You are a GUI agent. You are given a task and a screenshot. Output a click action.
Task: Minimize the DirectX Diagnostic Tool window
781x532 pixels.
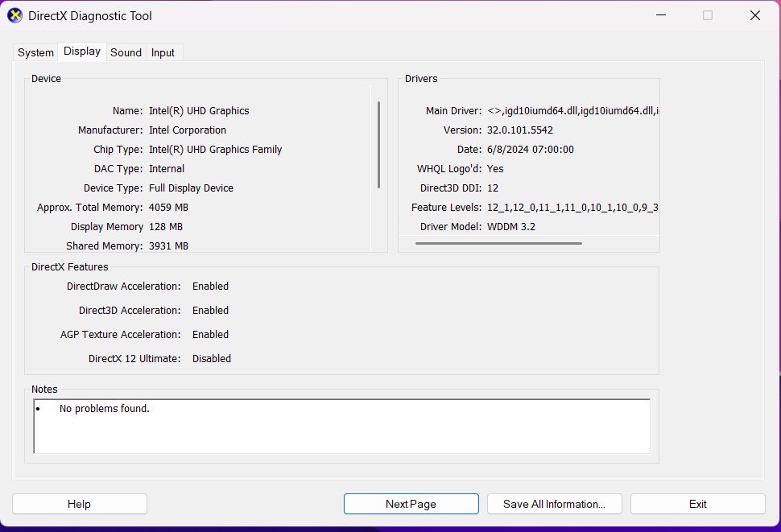tap(660, 15)
